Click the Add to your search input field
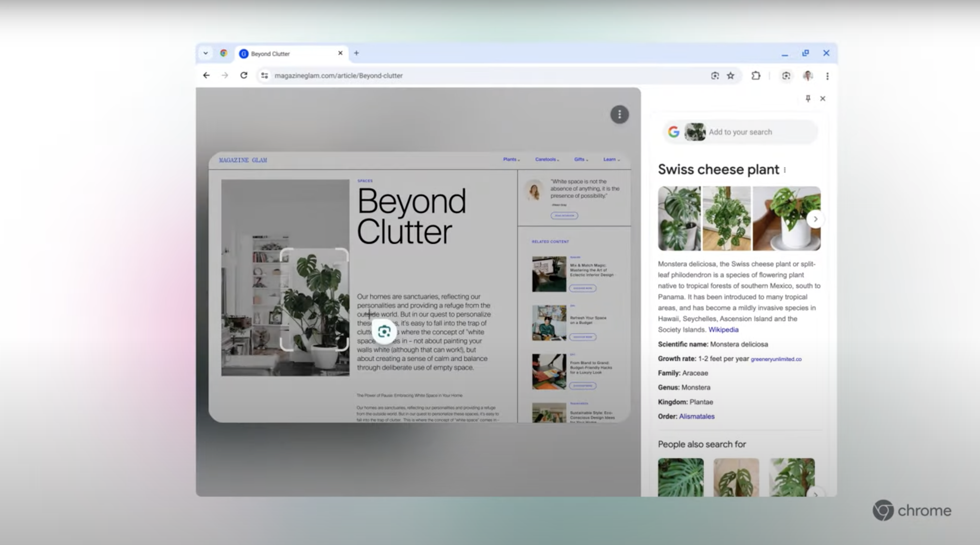Screen dimensions: 980x545 coord(741,131)
